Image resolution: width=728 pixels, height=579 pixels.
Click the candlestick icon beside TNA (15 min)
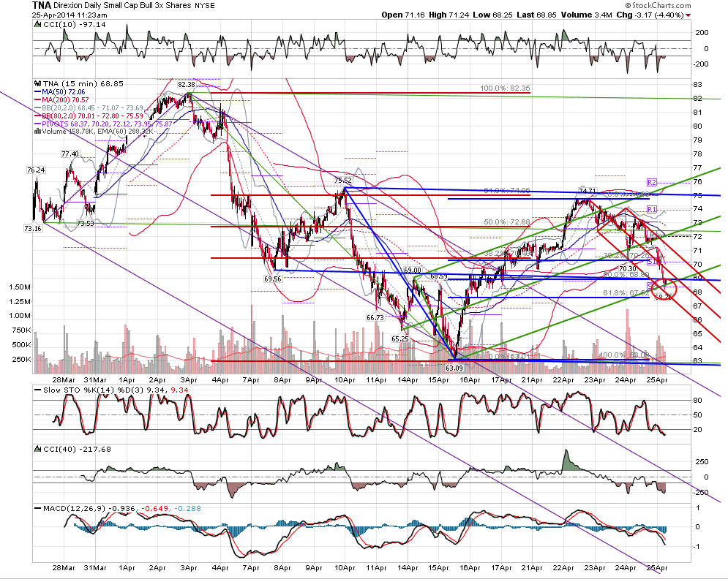pyautogui.click(x=37, y=84)
